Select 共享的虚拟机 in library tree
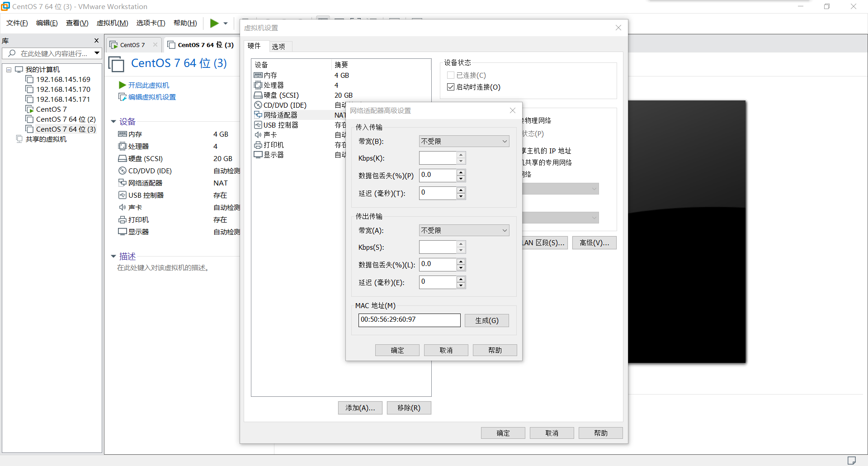Screen dimensions: 868x466 (x=46, y=139)
